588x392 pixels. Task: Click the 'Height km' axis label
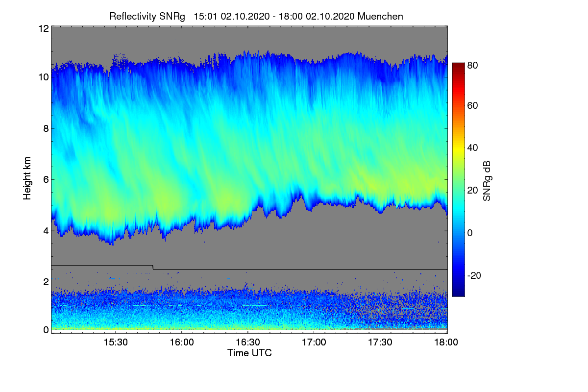(x=27, y=178)
